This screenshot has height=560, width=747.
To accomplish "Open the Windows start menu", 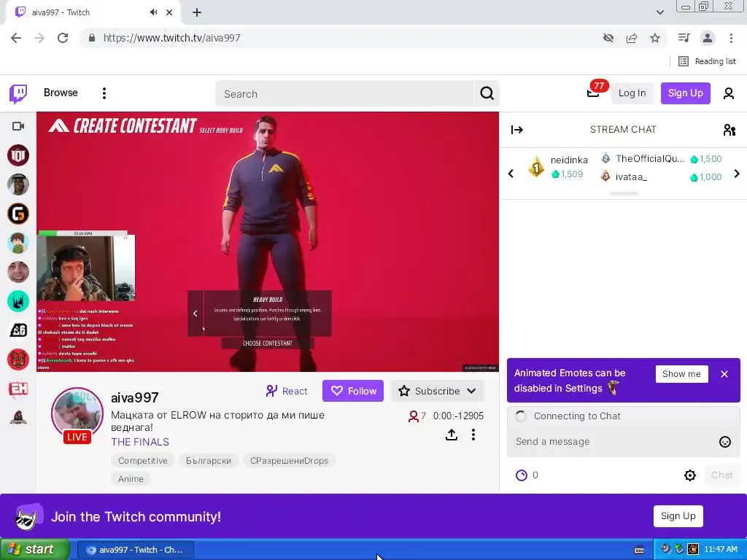I will (35, 550).
